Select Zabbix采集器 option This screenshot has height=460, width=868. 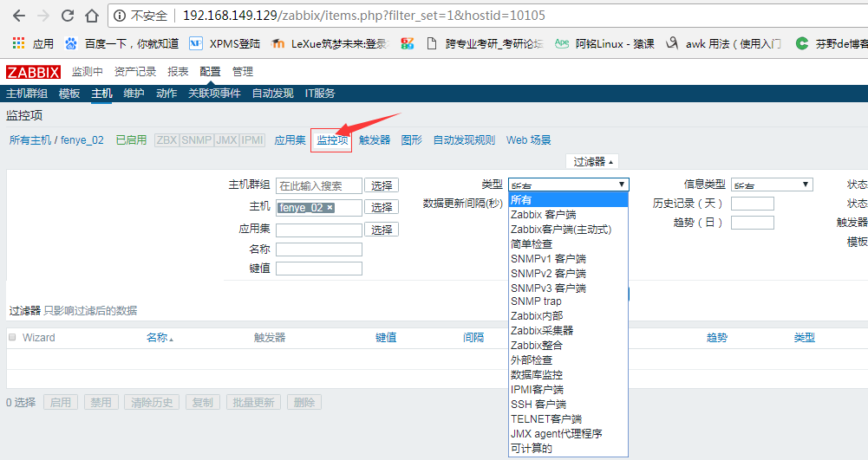click(x=569, y=331)
